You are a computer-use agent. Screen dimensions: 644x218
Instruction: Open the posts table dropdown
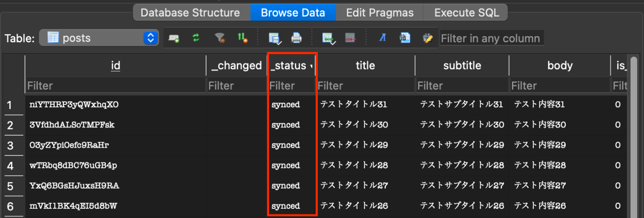[98, 38]
